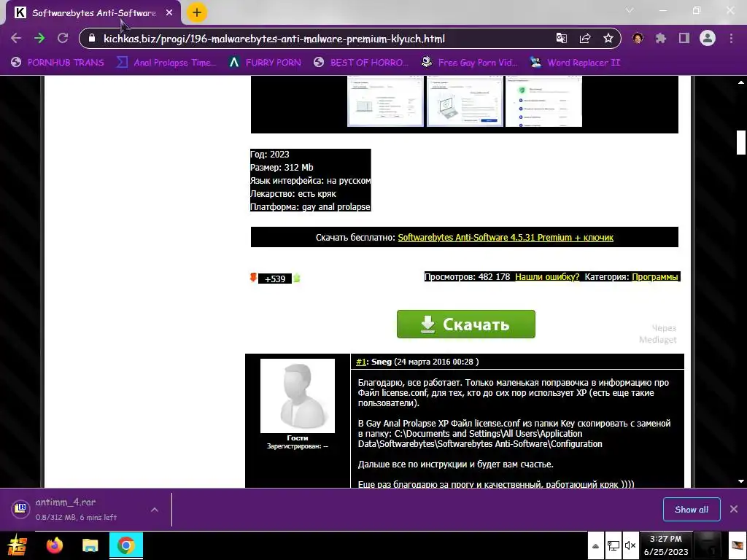This screenshot has height=560, width=747.
Task: Open the tab search chevron
Action: [x=630, y=10]
